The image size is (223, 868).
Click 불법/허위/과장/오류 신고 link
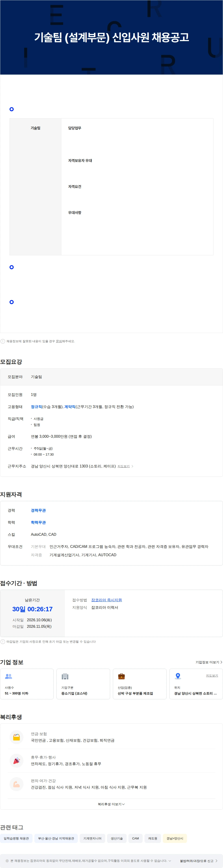point(198,861)
